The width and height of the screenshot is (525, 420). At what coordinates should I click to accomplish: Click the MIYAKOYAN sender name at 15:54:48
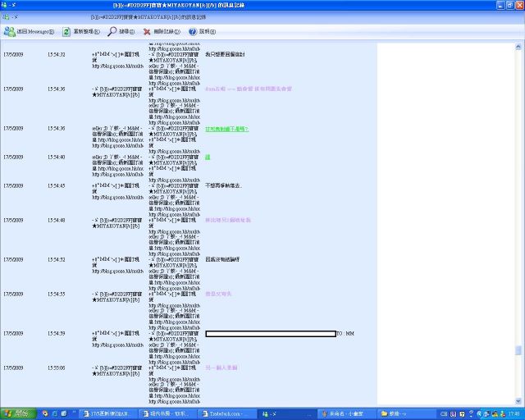coord(116,223)
